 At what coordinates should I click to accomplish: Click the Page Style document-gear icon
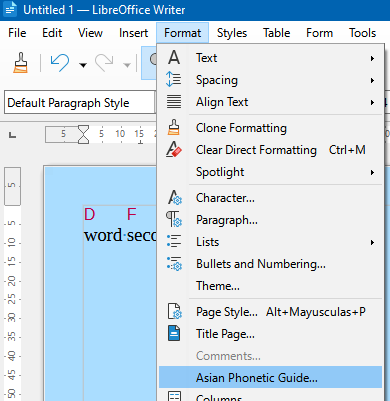click(174, 311)
